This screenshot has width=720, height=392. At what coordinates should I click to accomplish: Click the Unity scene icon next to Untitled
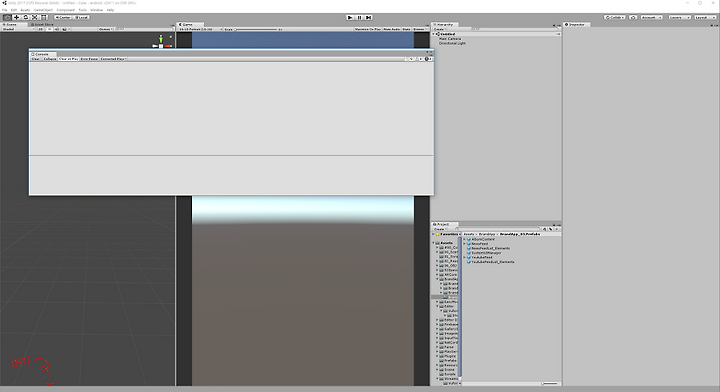click(x=438, y=34)
